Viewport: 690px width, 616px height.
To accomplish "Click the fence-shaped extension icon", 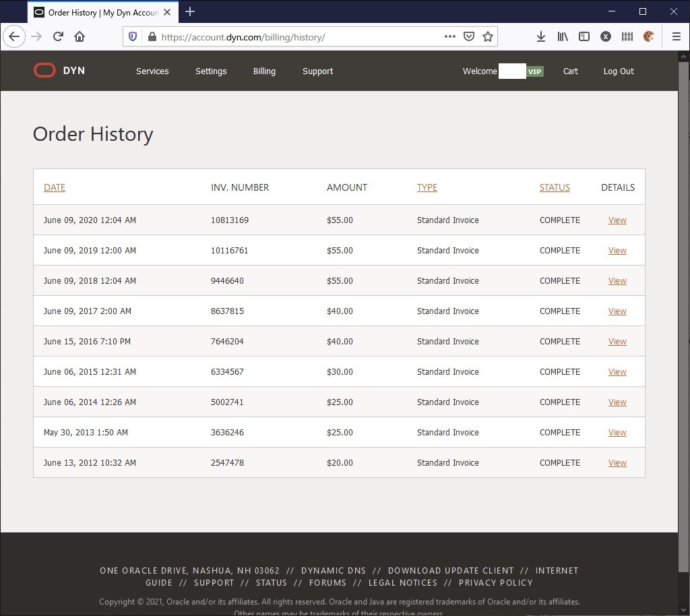I will tap(627, 36).
